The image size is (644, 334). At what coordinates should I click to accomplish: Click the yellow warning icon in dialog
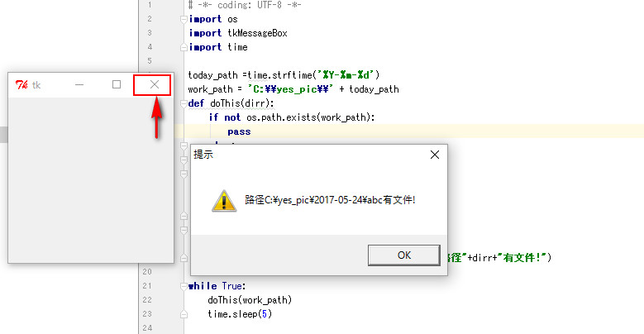pyautogui.click(x=224, y=200)
